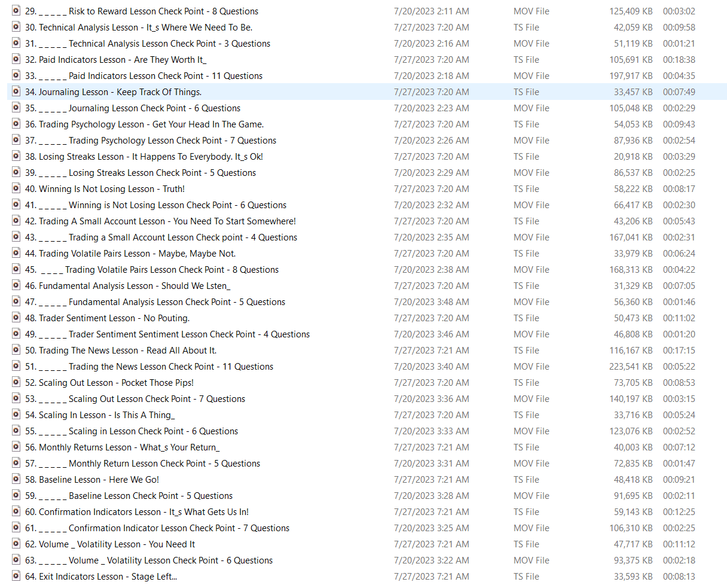Click the icon next to 32. Paid Indicators Lesson
The height and width of the screenshot is (588, 727).
coord(16,59)
